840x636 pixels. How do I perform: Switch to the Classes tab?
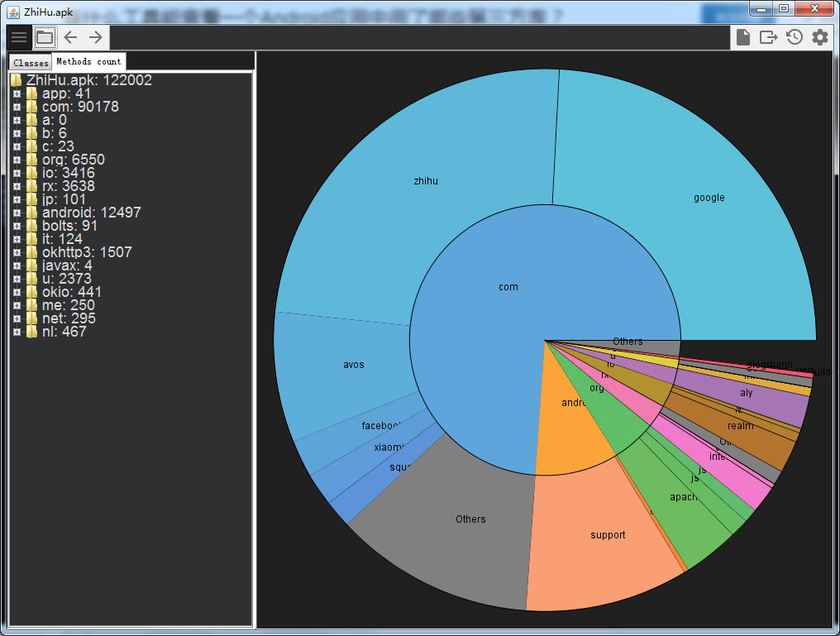(31, 62)
